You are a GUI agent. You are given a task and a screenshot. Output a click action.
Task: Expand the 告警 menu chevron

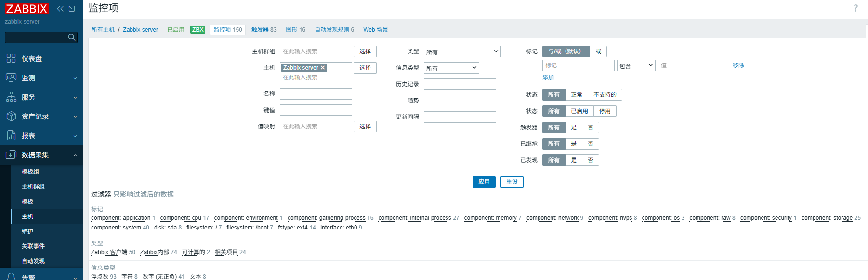click(75, 277)
